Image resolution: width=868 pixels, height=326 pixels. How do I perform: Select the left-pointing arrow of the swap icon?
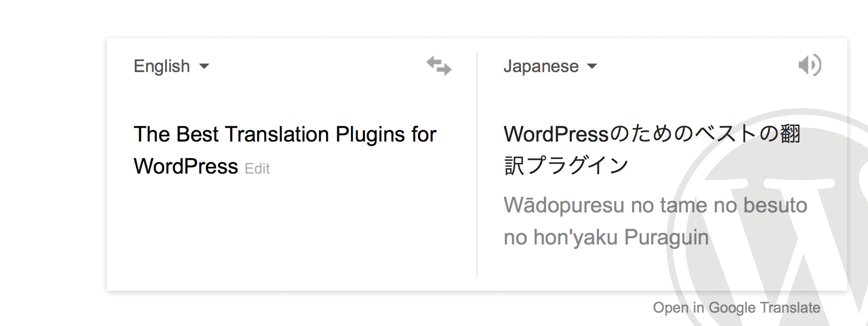pyautogui.click(x=434, y=61)
